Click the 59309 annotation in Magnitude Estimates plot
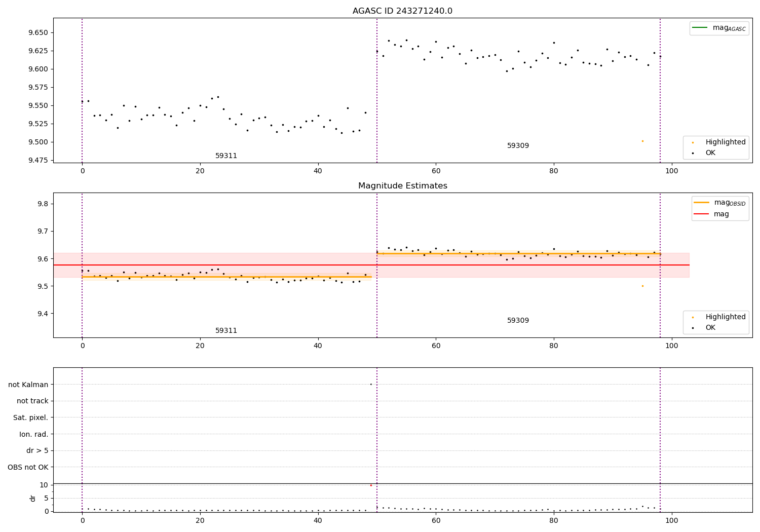Image resolution: width=760 pixels, height=532 pixels. pos(518,321)
